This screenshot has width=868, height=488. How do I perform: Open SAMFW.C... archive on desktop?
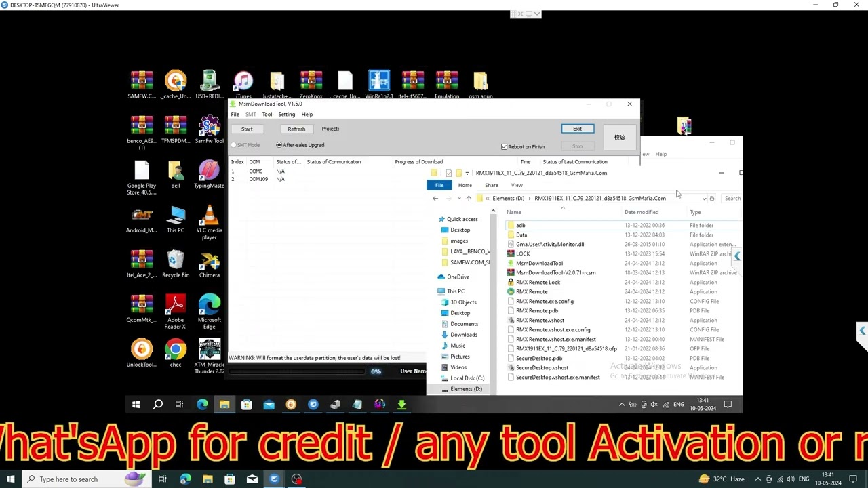[x=142, y=85]
